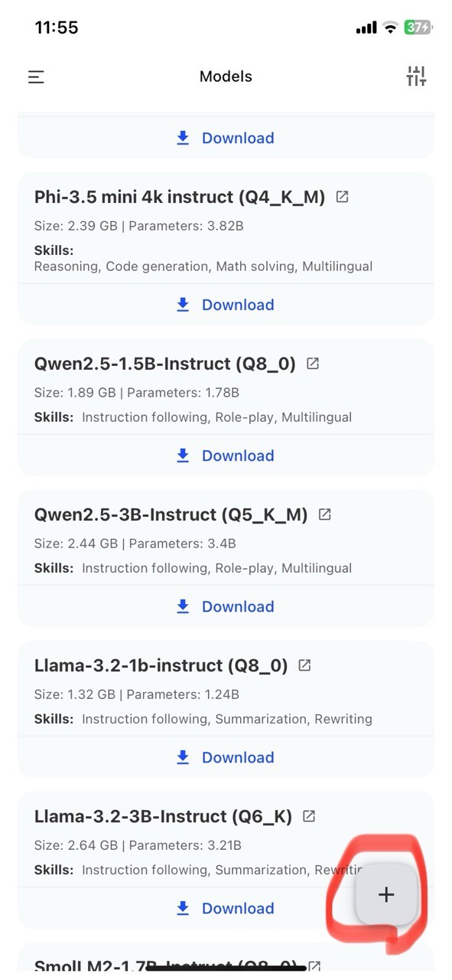Download the Qwen2.5-3B-Instruct model
The image size is (452, 980).
pyautogui.click(x=226, y=606)
